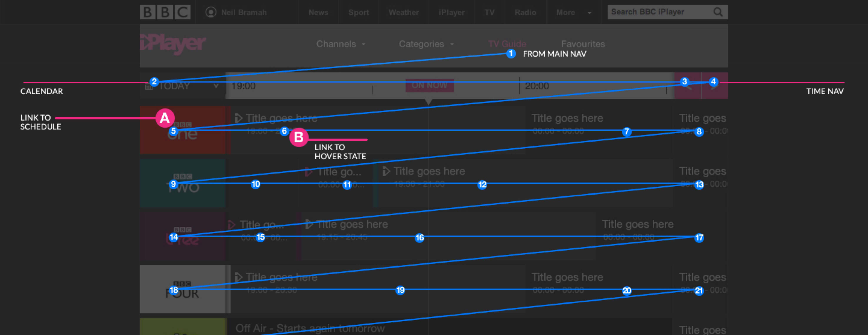Screen dimensions: 868x335
Task: Open the Neil Bramah account icon
Action: pos(211,12)
